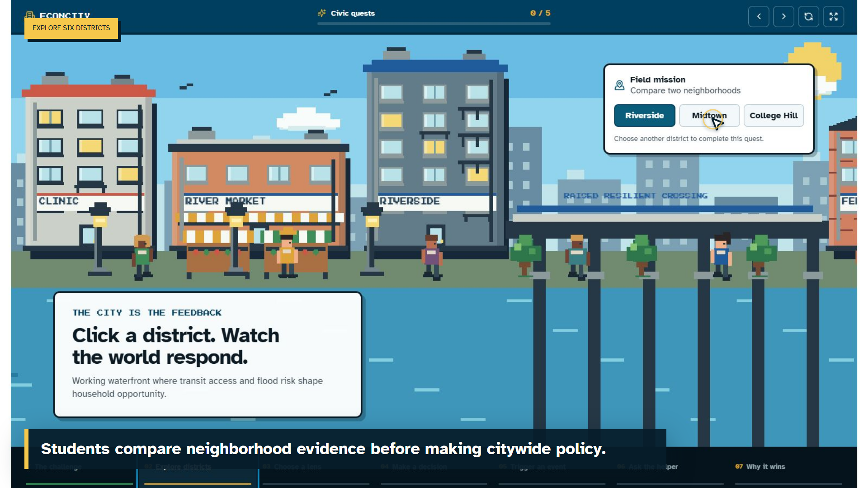868x488 pixels.
Task: Click the 'Click a district. Watch the world respond.' headline
Action: [176, 346]
